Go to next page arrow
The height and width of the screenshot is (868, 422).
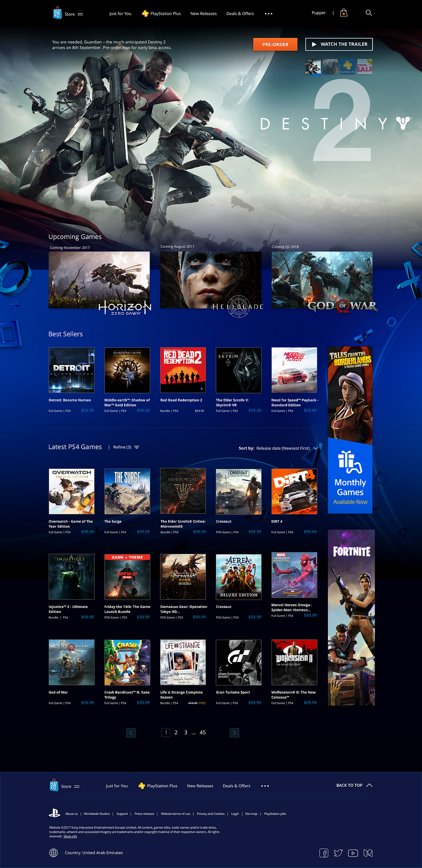(x=234, y=732)
